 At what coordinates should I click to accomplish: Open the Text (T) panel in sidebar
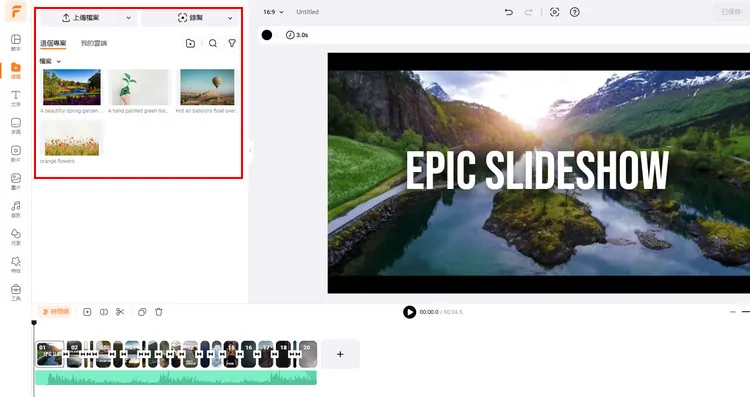(x=16, y=98)
